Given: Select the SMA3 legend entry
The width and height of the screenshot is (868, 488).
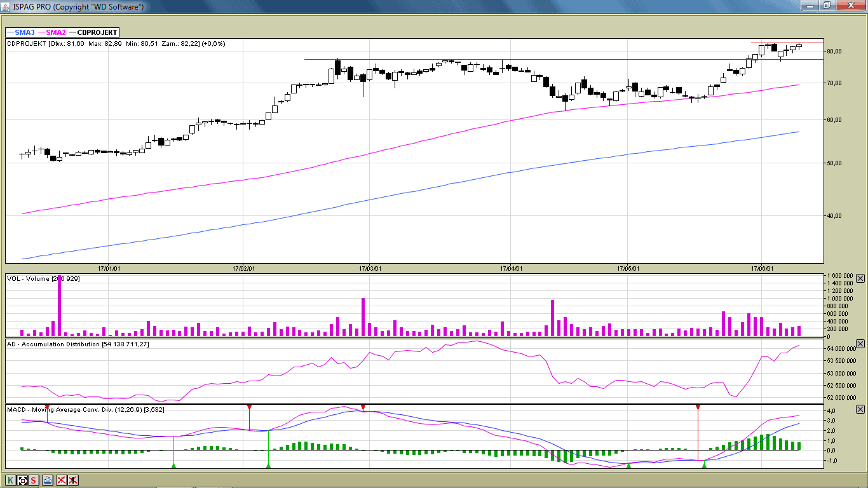Looking at the screenshot, I should pyautogui.click(x=20, y=32).
